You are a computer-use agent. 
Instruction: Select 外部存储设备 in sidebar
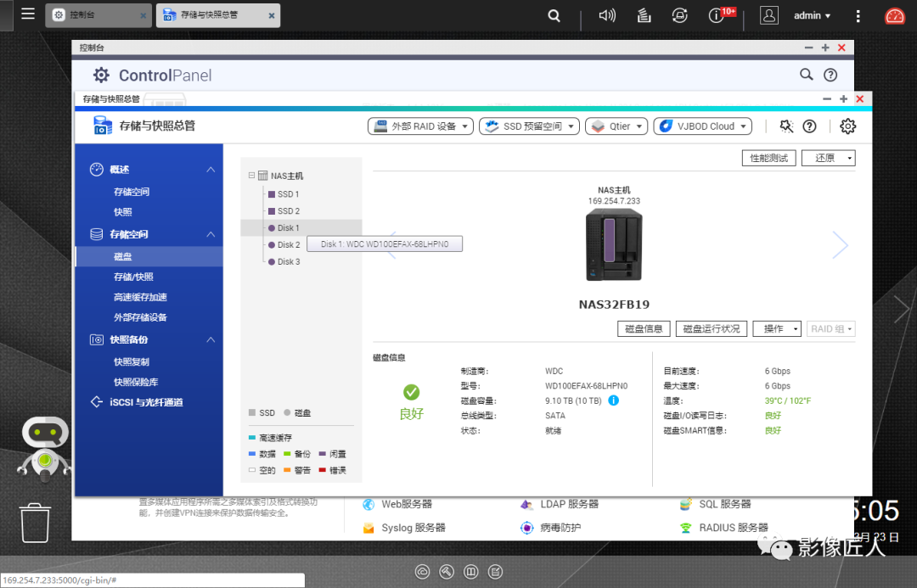(140, 317)
